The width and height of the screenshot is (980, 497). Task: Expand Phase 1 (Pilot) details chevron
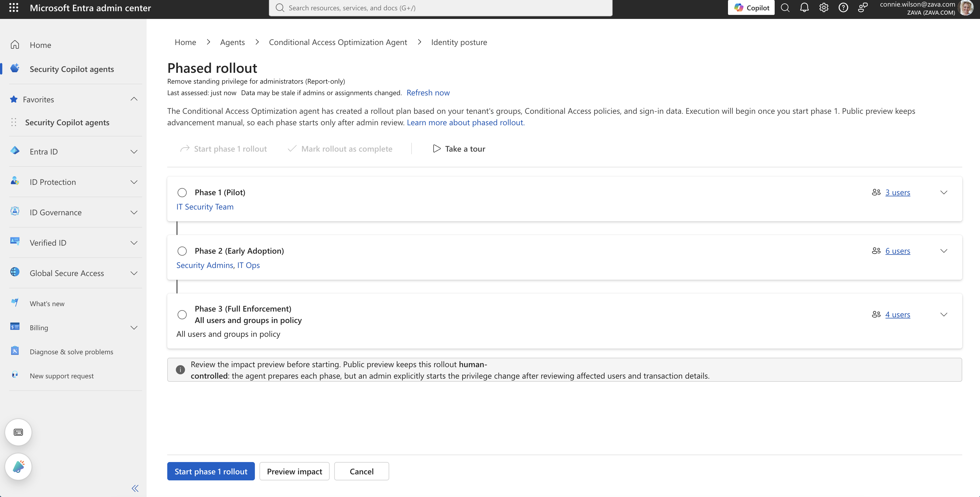click(x=944, y=193)
